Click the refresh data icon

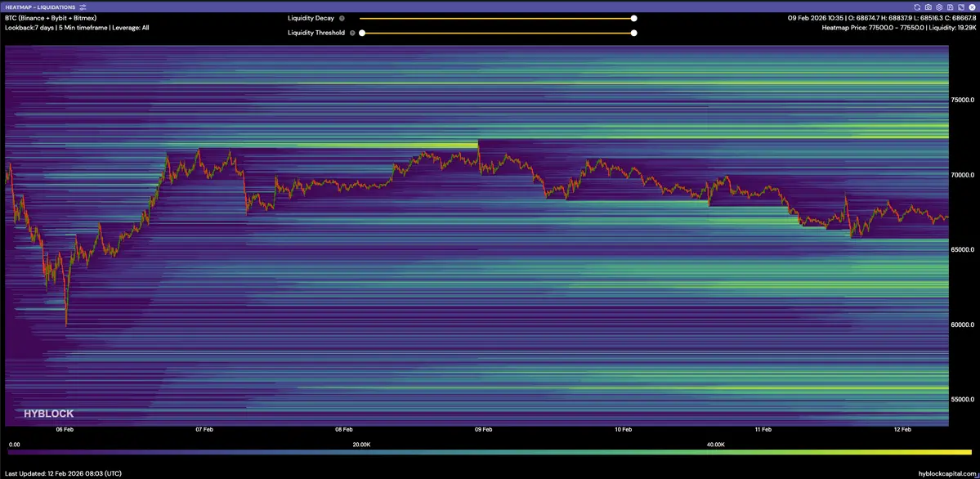(917, 7)
